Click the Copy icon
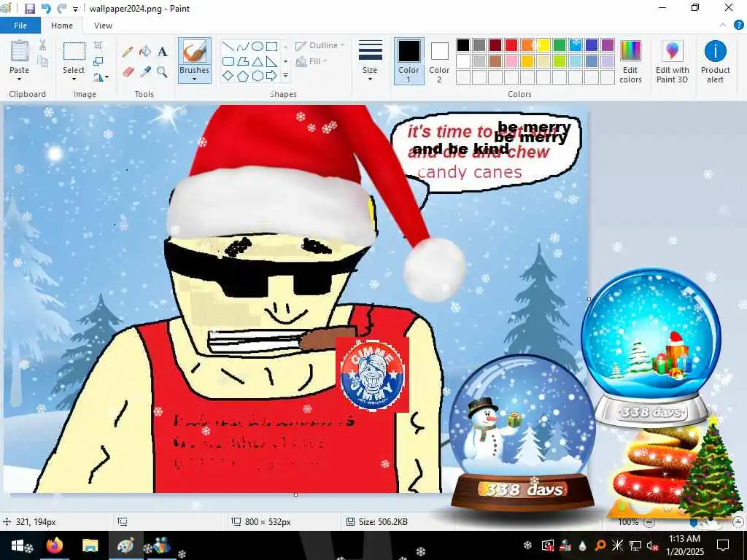The image size is (747, 560). [x=42, y=61]
